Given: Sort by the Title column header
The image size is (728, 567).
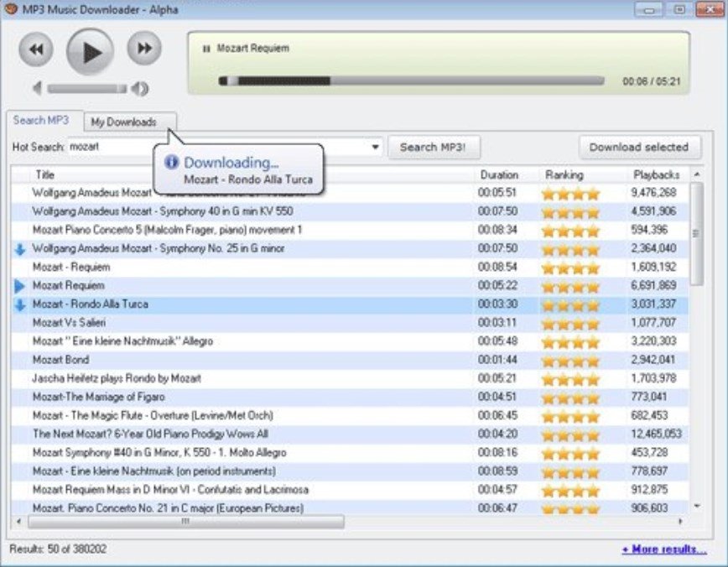Looking at the screenshot, I should [x=45, y=174].
